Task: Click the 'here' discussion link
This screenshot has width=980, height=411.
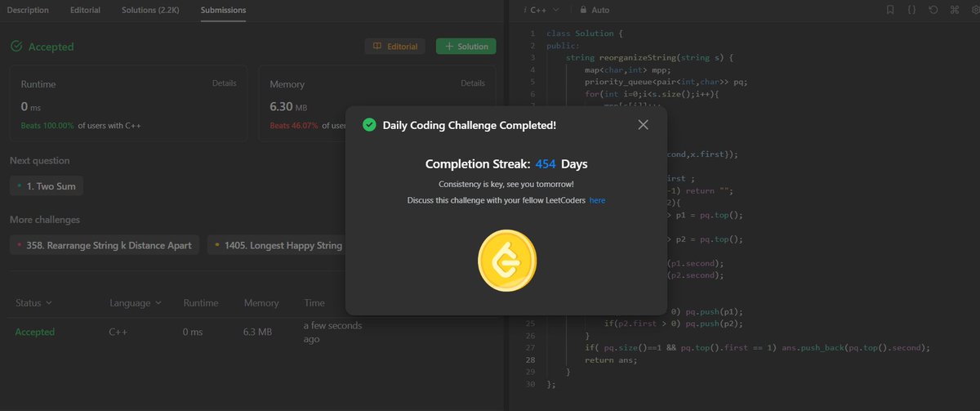Action: tap(598, 200)
